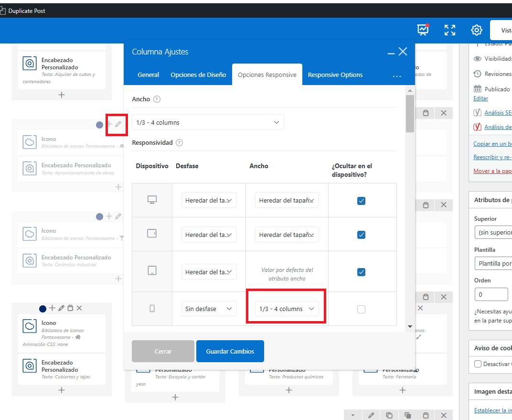The height and width of the screenshot is (420, 512).
Task: Click Guardar Cambios button
Action: pos(230,351)
